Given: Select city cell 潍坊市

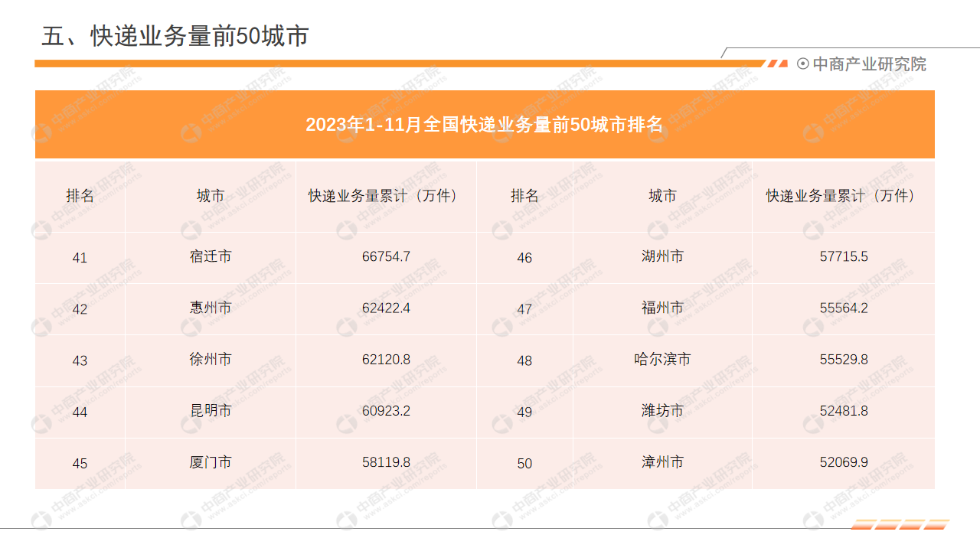Looking at the screenshot, I should [663, 411].
